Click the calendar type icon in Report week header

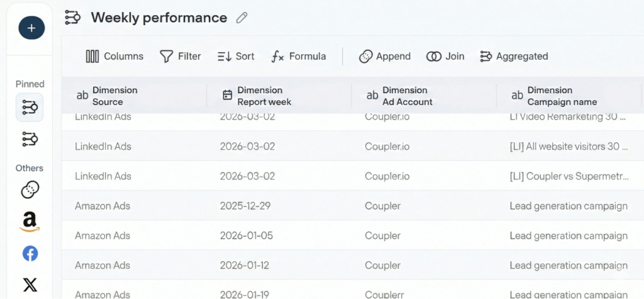tap(227, 96)
